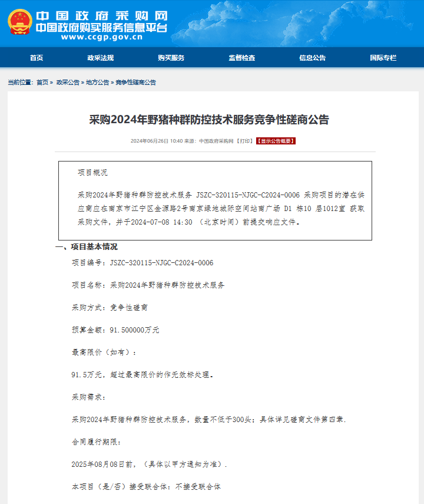Viewport: 424px width, 504px height.
Task: Click the 【打印】 print link
Action: point(245,141)
